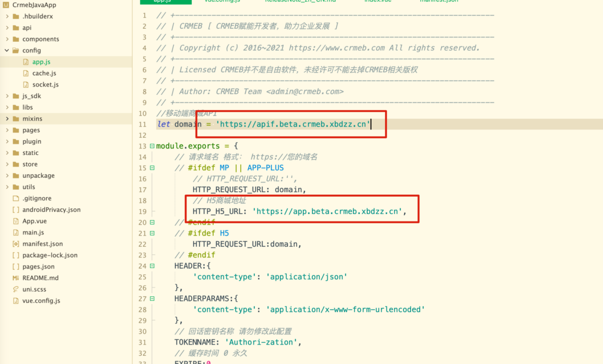Click the app.beta.crmeb.xbdzz.cn H5 URL string
603x364 pixels.
point(327,211)
